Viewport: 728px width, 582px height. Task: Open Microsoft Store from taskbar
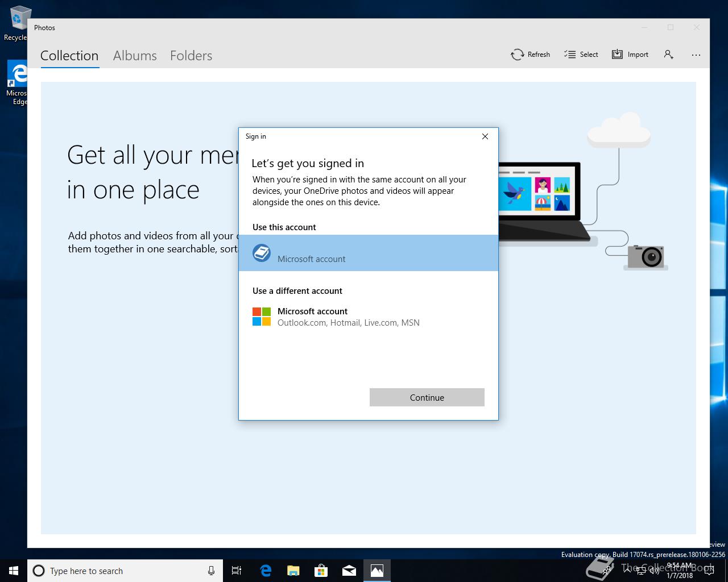(321, 571)
